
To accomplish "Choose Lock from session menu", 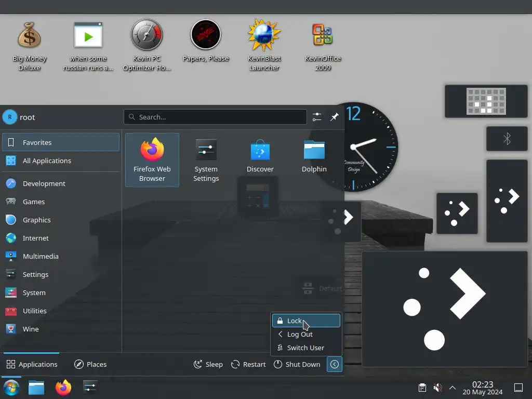I will click(306, 321).
